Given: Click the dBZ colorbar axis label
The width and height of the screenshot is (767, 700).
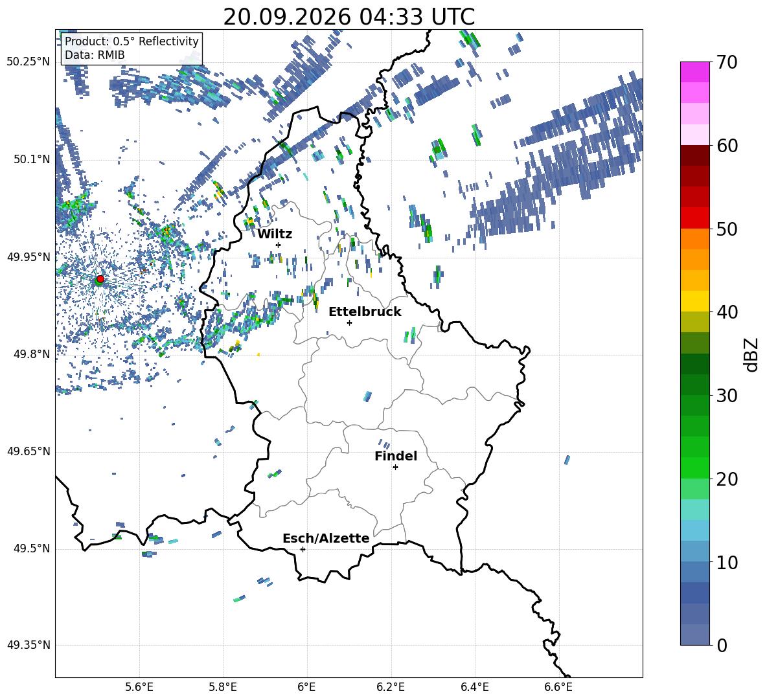Looking at the screenshot, I should tap(752, 354).
